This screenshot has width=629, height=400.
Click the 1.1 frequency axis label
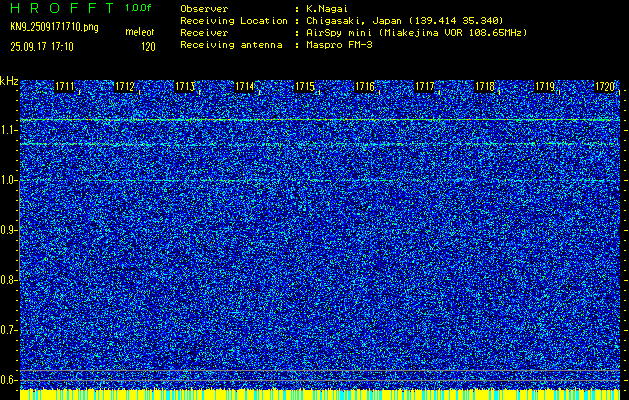(8, 130)
